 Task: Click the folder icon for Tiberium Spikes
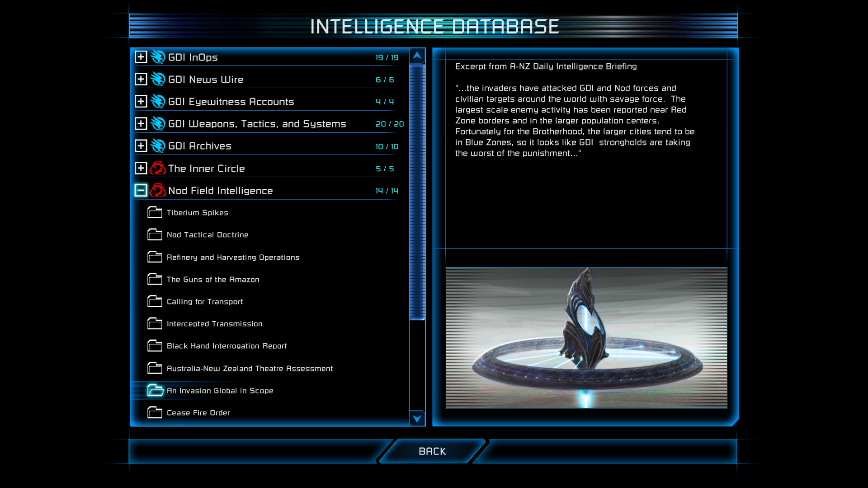(x=155, y=212)
